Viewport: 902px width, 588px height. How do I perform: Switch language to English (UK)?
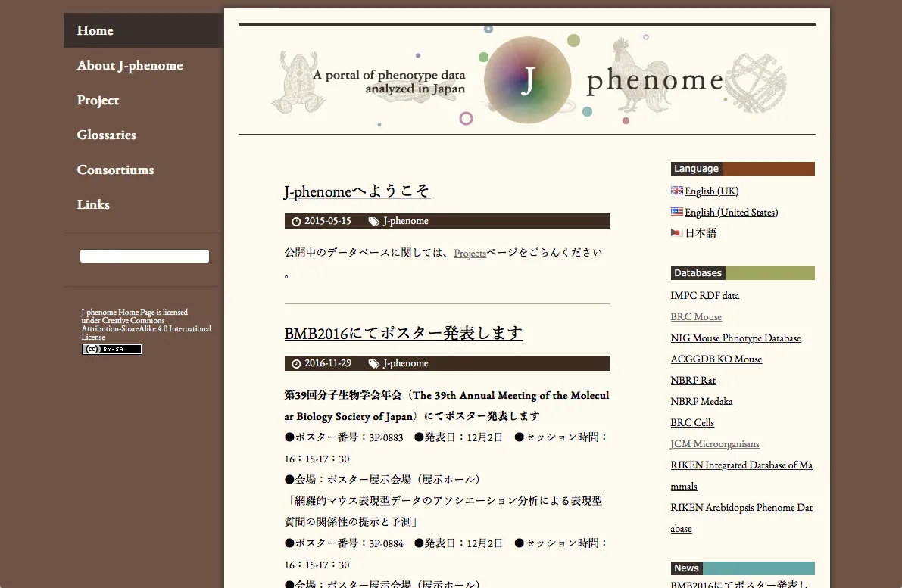712,191
